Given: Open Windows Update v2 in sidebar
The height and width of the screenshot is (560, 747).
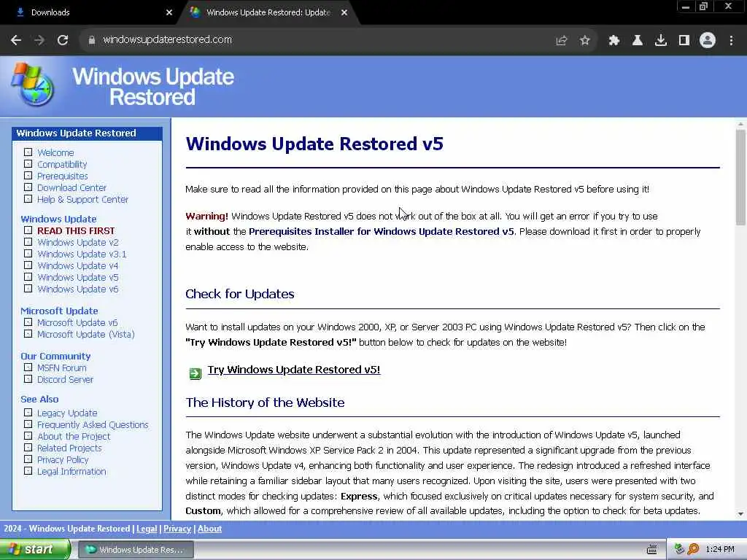Looking at the screenshot, I should point(77,242).
